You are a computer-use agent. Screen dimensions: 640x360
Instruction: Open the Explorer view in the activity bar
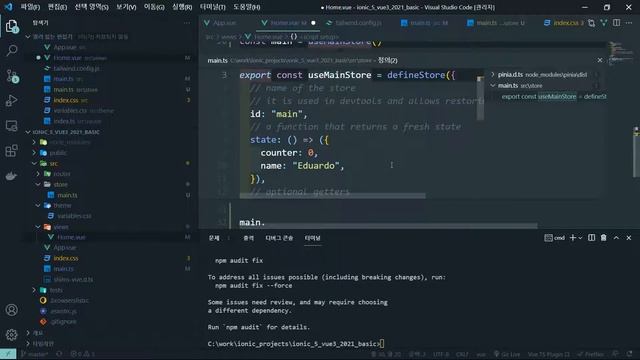click(x=12, y=26)
